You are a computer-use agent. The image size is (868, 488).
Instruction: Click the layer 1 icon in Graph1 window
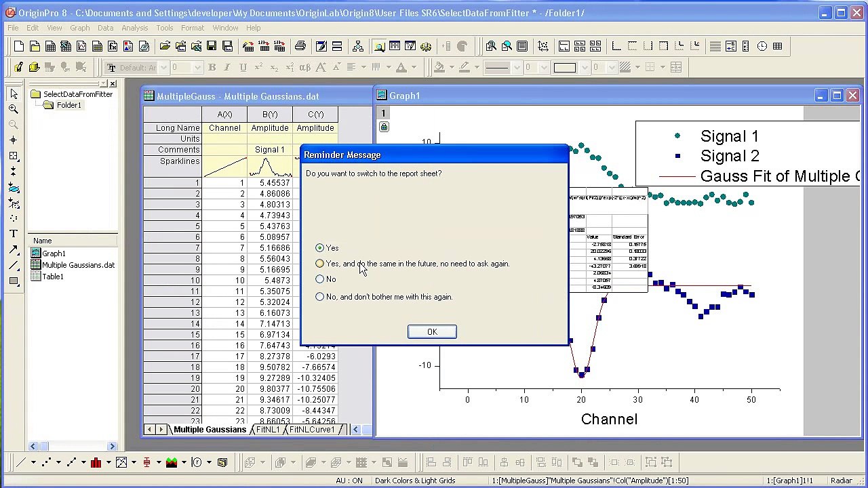pos(383,113)
